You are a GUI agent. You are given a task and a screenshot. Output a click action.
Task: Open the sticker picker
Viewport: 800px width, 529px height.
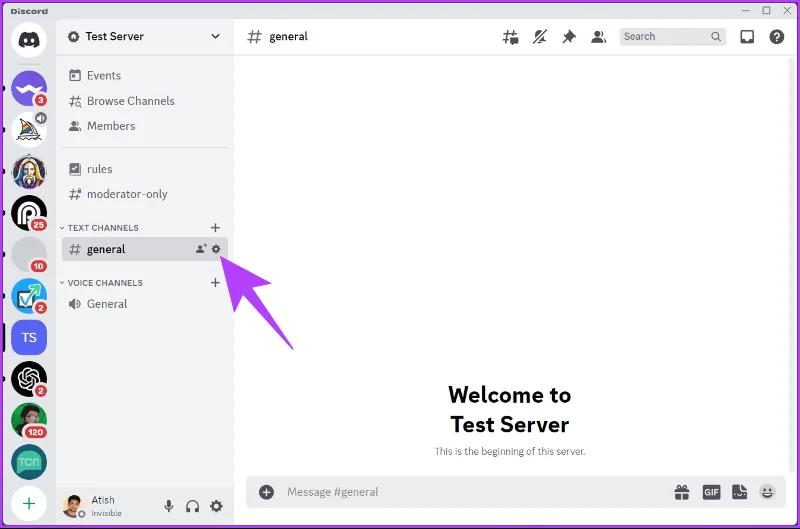(739, 492)
